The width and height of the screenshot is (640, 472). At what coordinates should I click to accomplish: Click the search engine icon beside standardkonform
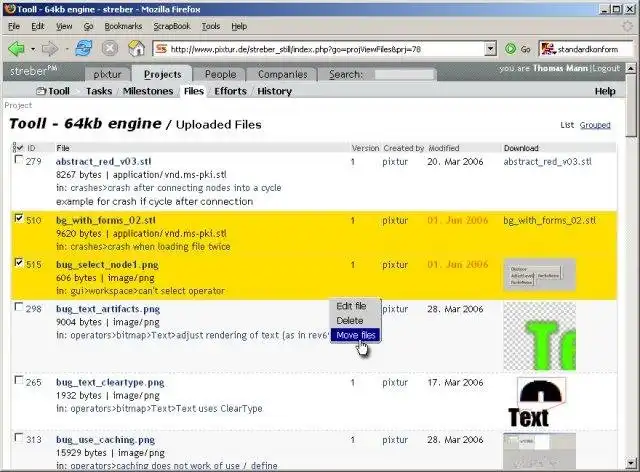tap(548, 49)
